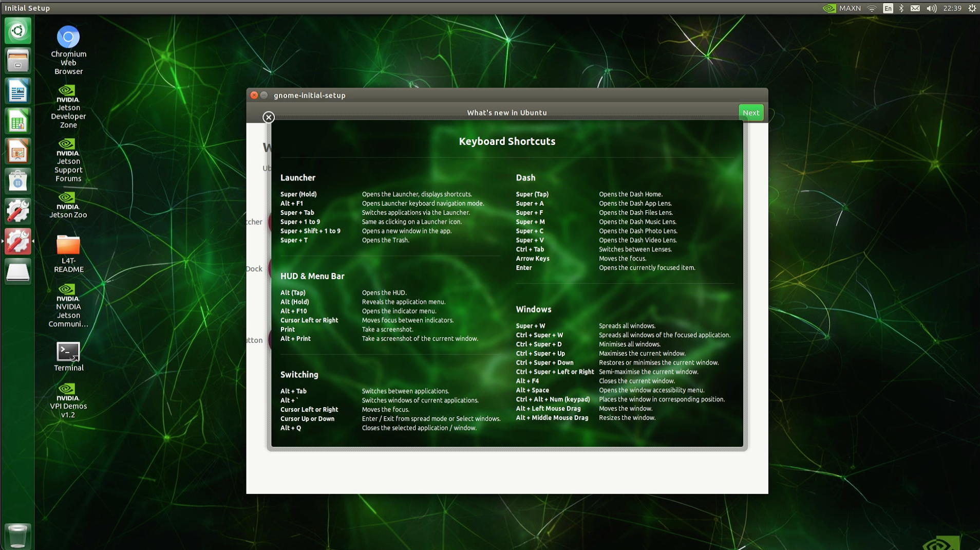
Task: Click 'Minimises all windows.' description text
Action: (x=630, y=344)
